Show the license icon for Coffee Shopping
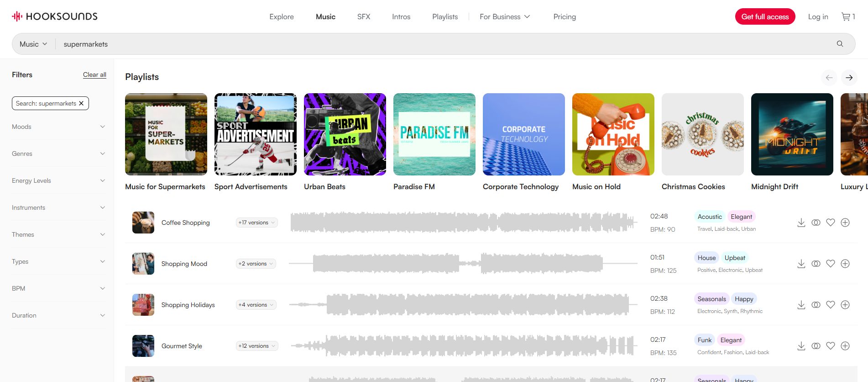868x382 pixels. 816,223
